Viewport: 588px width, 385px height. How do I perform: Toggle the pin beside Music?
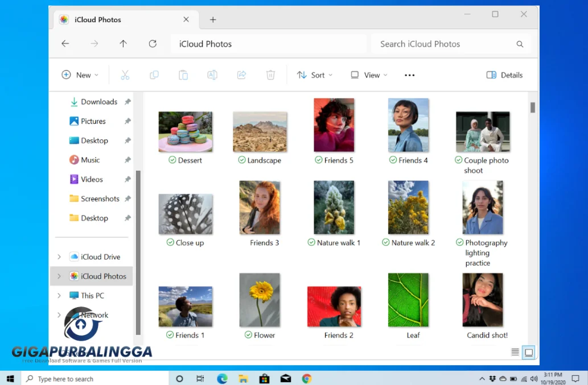[128, 160]
